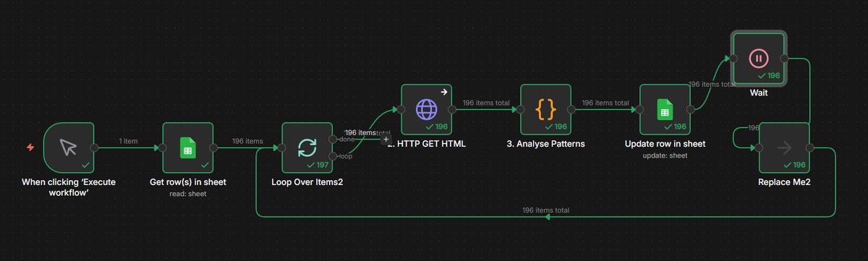Click the 'Update row in sheet' label
This screenshot has height=261, width=868.
tap(665, 144)
